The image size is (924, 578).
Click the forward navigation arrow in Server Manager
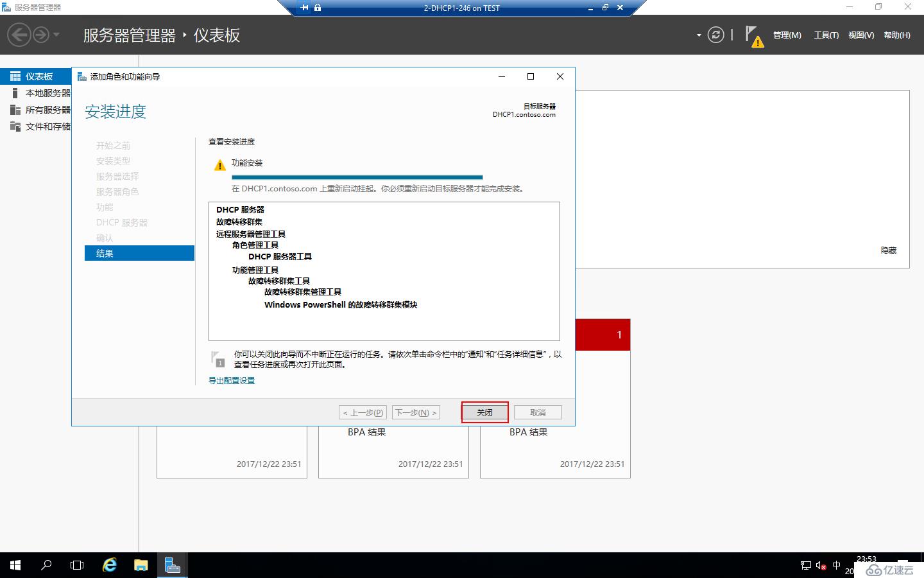[40, 35]
